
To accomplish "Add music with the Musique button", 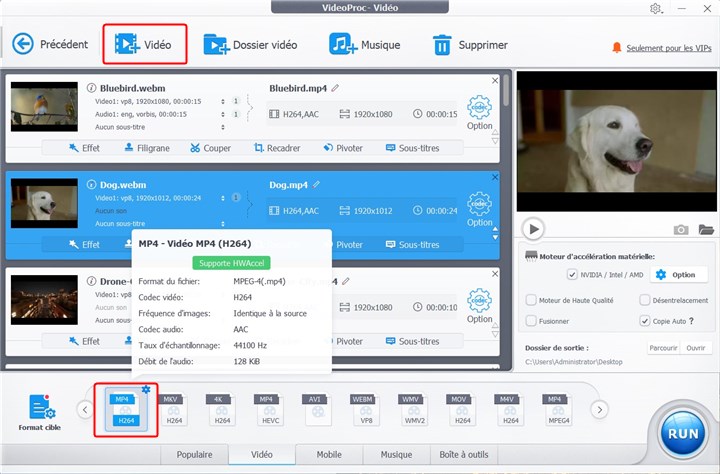I will [x=365, y=45].
